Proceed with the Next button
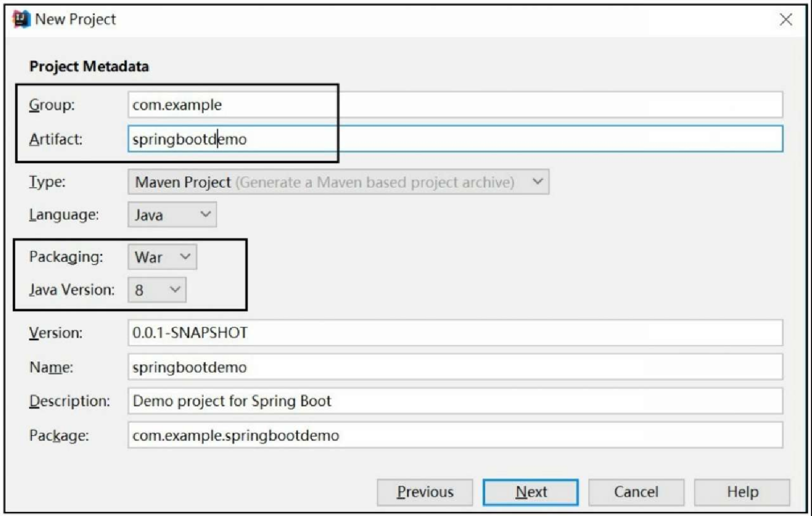This screenshot has height=516, width=812. (530, 492)
